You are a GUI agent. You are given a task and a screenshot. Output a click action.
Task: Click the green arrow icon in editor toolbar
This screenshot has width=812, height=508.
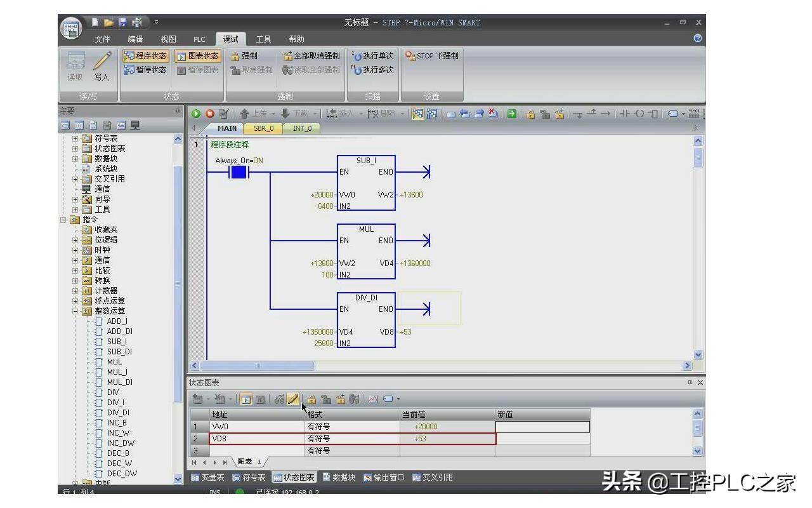pos(511,114)
